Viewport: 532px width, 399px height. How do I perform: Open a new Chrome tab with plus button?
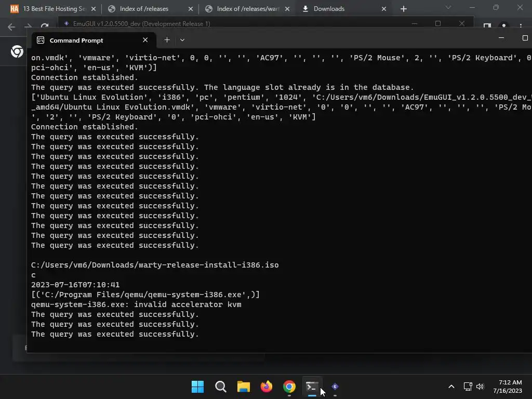click(x=403, y=9)
